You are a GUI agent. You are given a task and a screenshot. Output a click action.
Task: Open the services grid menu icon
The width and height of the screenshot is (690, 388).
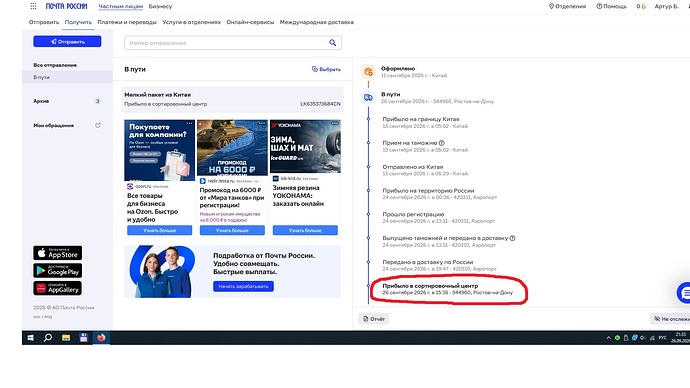(x=33, y=6)
